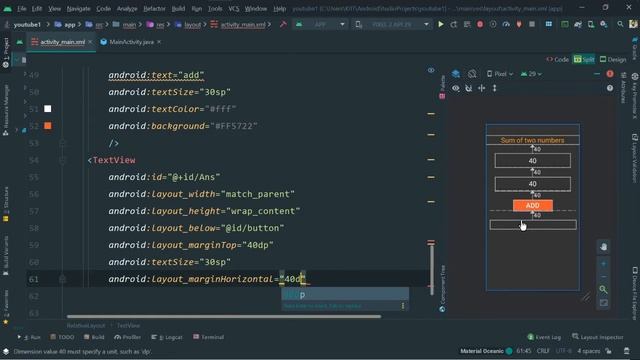
Task: Click the Make Project hammer icon
Action: [x=283, y=24]
